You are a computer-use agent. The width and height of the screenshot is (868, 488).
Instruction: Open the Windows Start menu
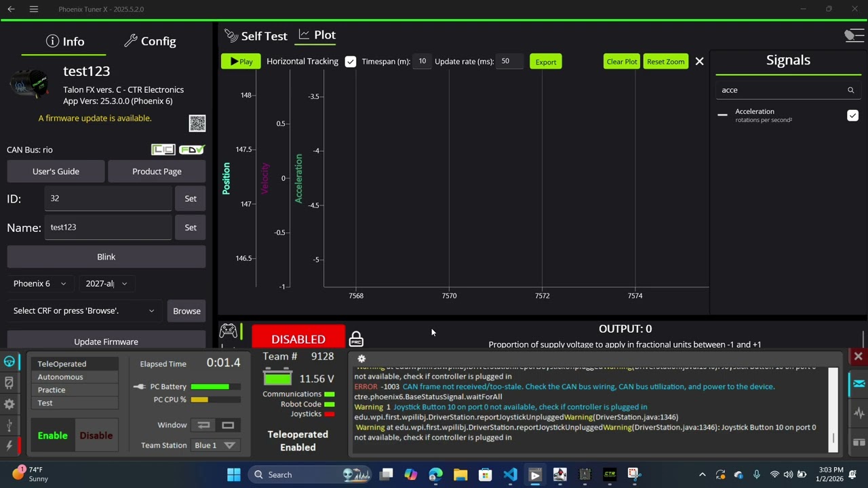234,474
